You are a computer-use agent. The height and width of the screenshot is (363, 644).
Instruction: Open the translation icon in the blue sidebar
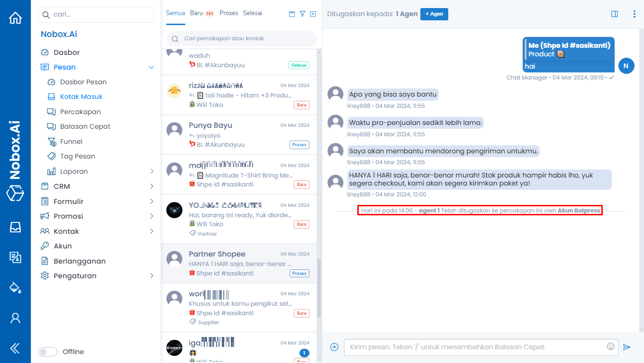pos(15,258)
